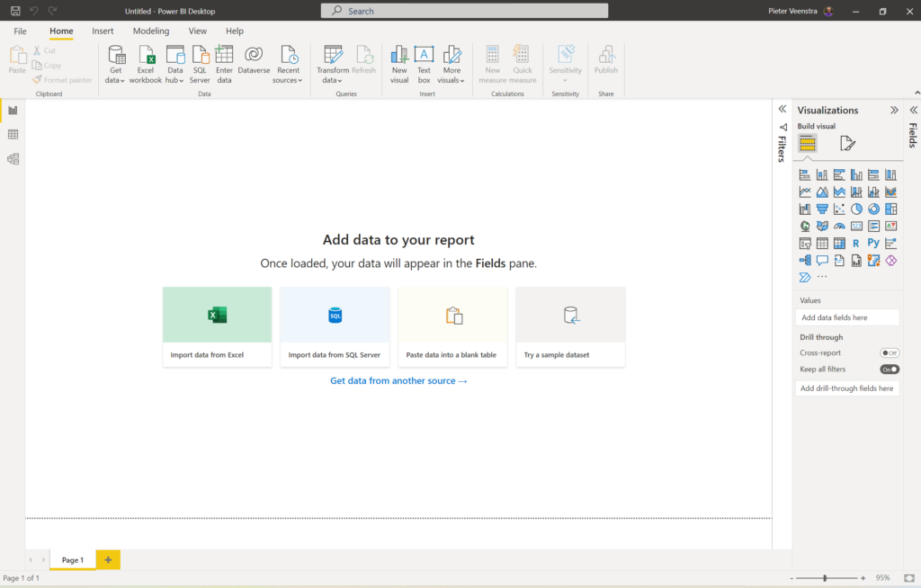This screenshot has height=588, width=921.
Task: Switch to the Help ribbon tab
Action: (235, 31)
